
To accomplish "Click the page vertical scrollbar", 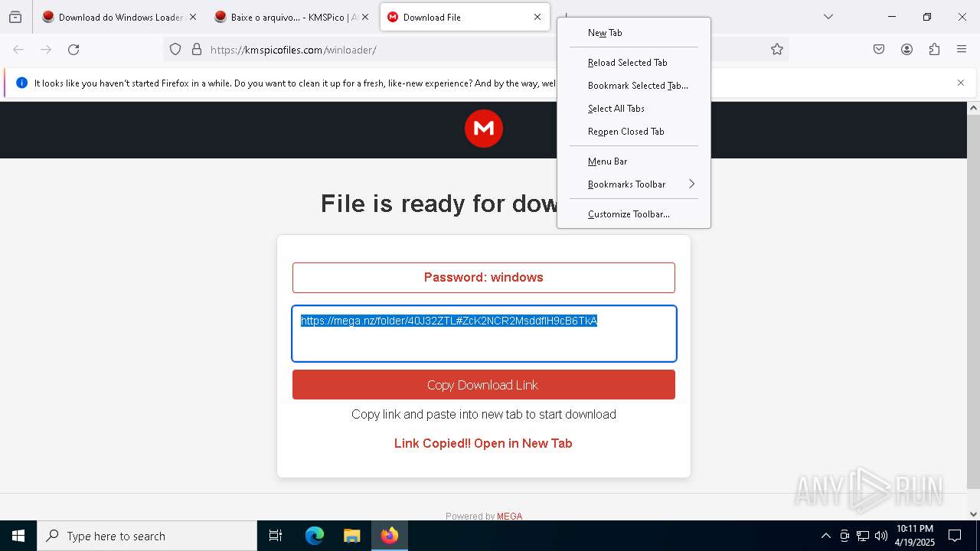I will point(974,302).
